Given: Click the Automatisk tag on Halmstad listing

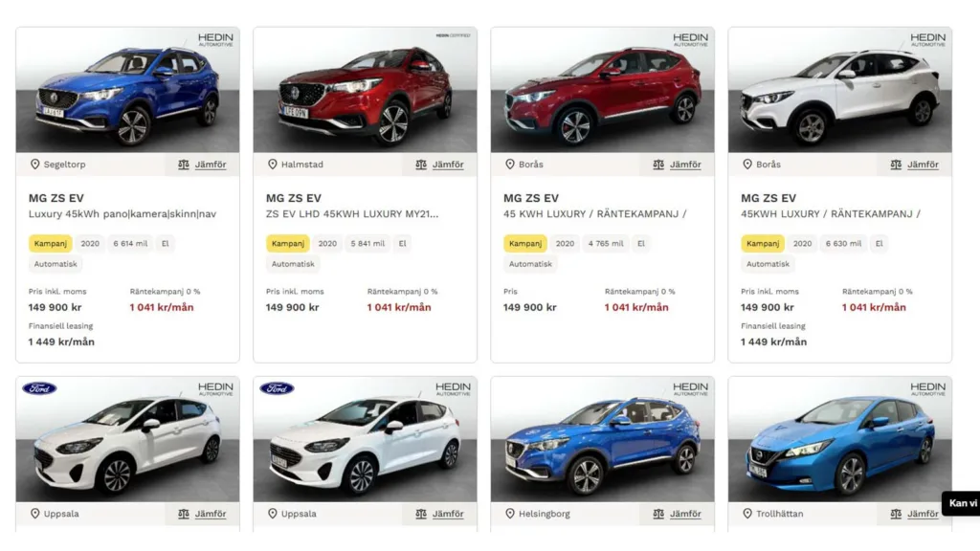Looking at the screenshot, I should 293,264.
